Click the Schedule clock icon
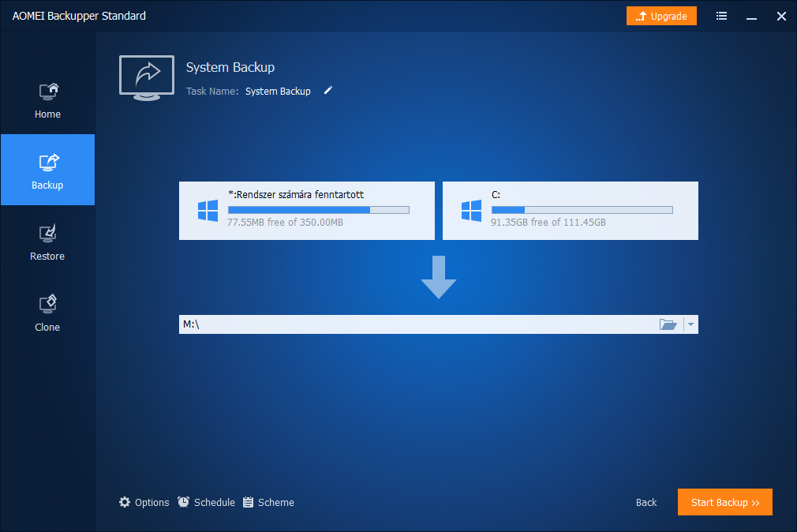Screen dimensions: 797x532 pyautogui.click(x=184, y=502)
